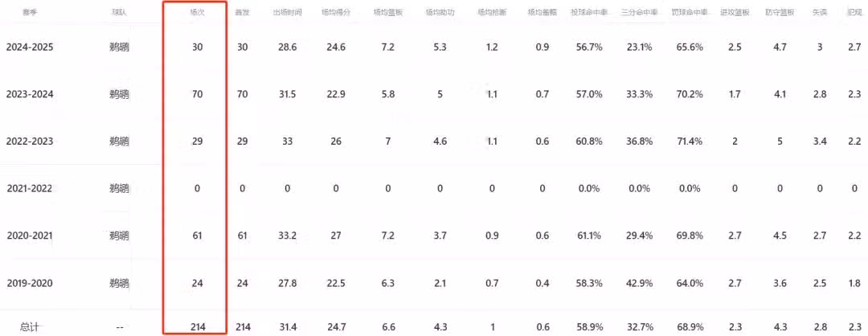Sort by the 场均得分 column header
This screenshot has width=868, height=336.
tap(336, 14)
